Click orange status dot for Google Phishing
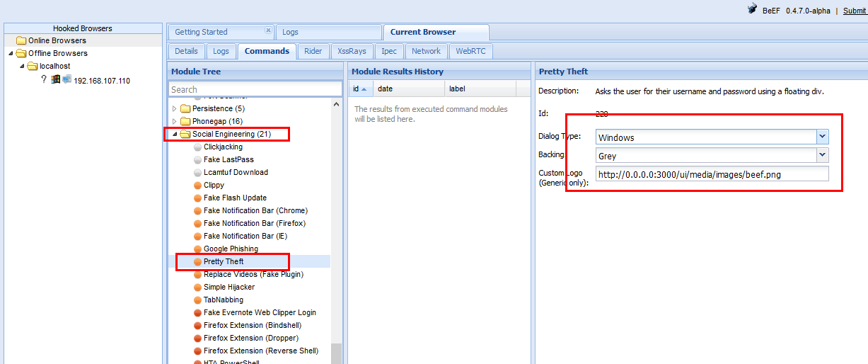The image size is (868, 364). click(x=197, y=249)
